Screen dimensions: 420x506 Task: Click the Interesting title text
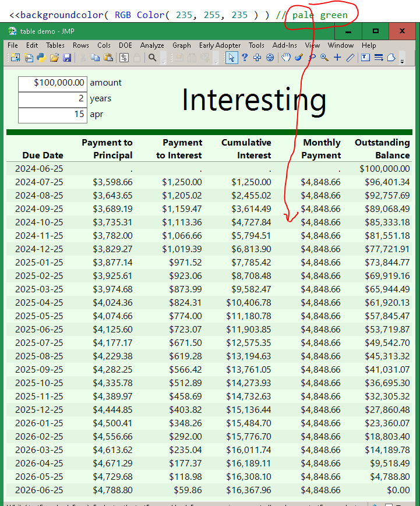[x=254, y=101]
